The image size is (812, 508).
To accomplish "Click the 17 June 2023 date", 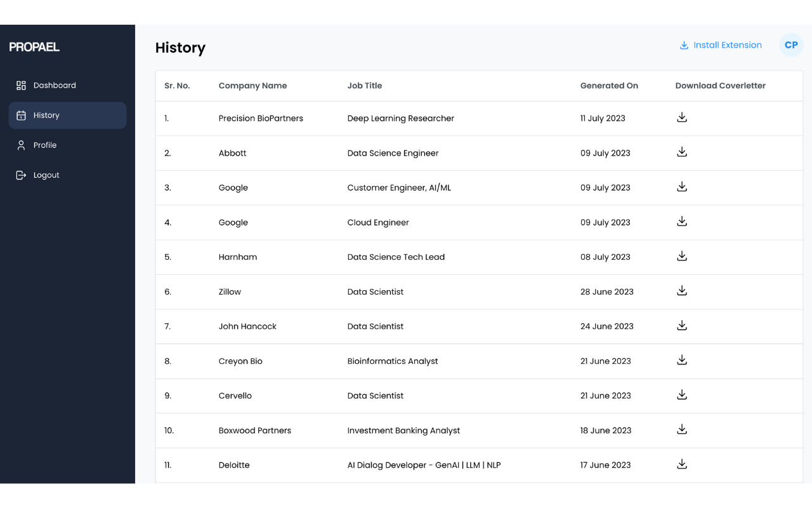I will tap(605, 465).
